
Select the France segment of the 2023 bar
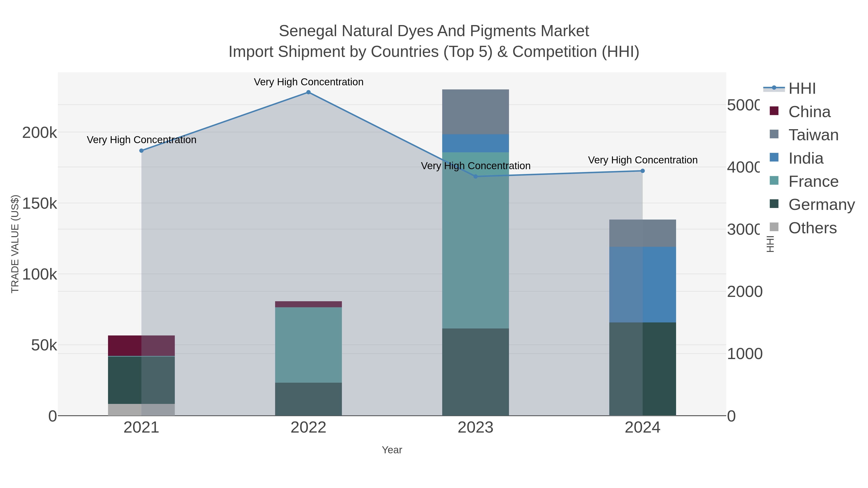pyautogui.click(x=475, y=241)
